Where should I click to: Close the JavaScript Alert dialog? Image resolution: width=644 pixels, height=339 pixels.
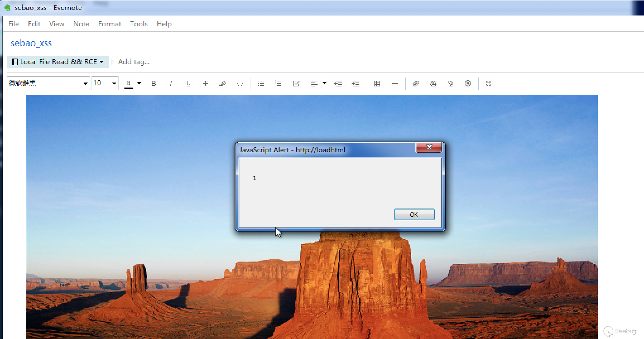tap(429, 147)
